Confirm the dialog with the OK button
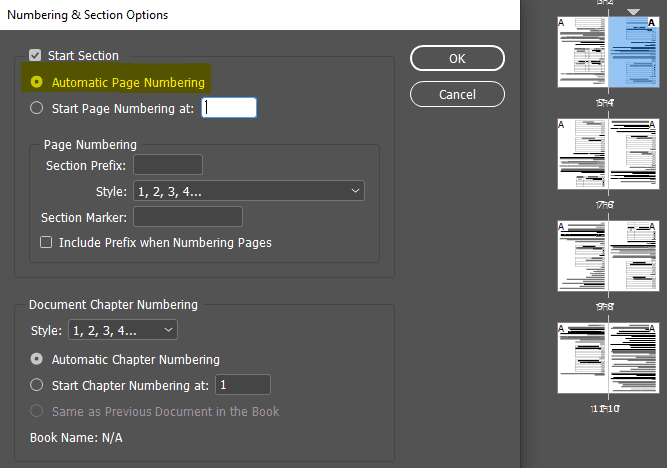The height and width of the screenshot is (468, 667). [x=457, y=58]
